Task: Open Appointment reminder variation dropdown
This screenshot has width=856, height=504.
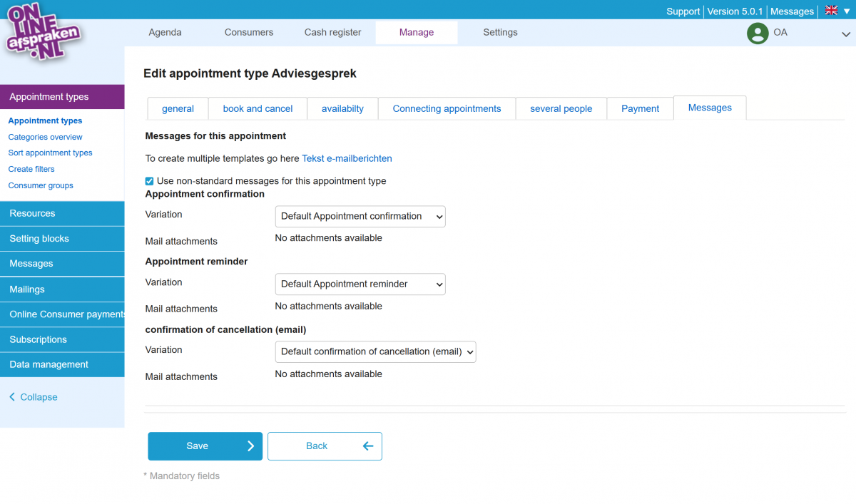Action: pyautogui.click(x=360, y=284)
